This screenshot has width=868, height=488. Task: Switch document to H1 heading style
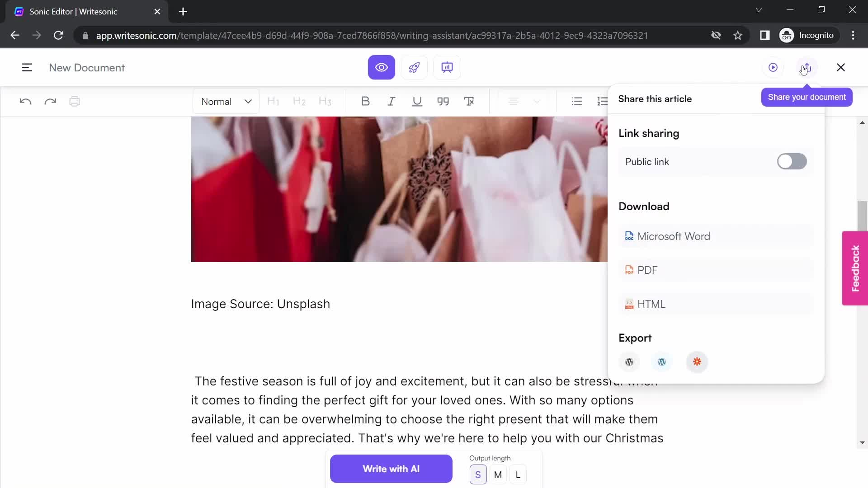click(273, 101)
